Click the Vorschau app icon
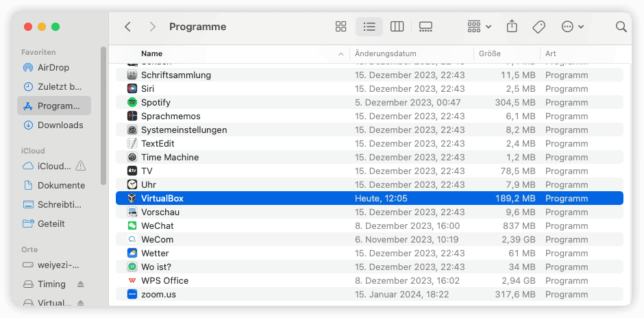Image resolution: width=644 pixels, height=318 pixels. [x=132, y=212]
